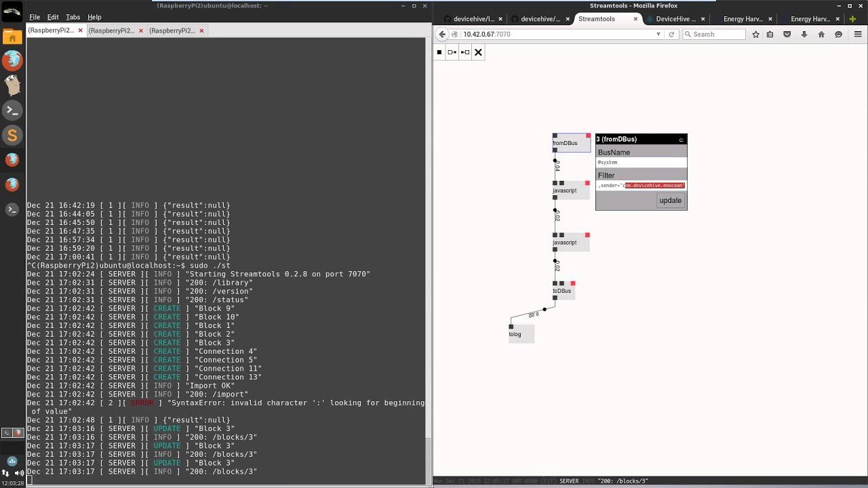Click the Firefox back arrow button

click(x=442, y=34)
